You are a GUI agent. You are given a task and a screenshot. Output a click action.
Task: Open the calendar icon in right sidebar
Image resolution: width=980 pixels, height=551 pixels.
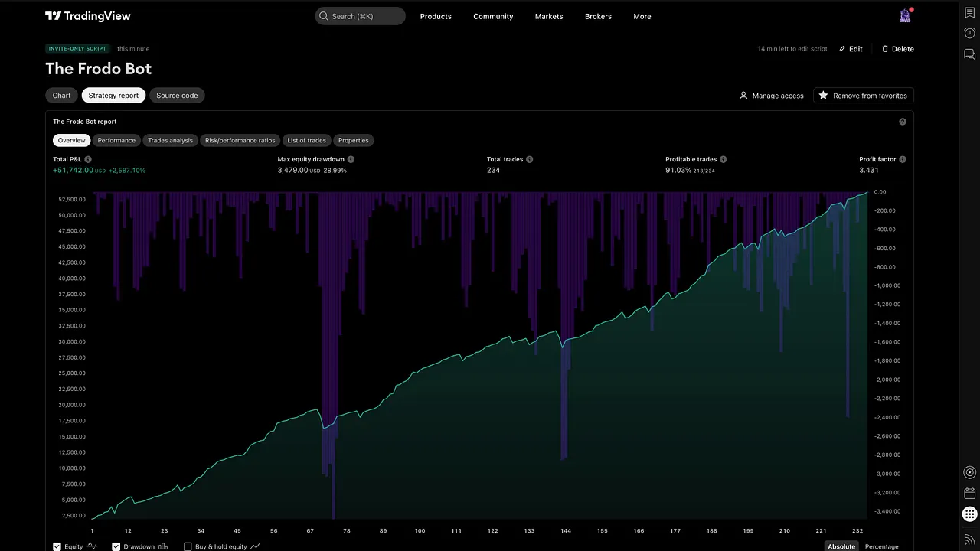969,494
